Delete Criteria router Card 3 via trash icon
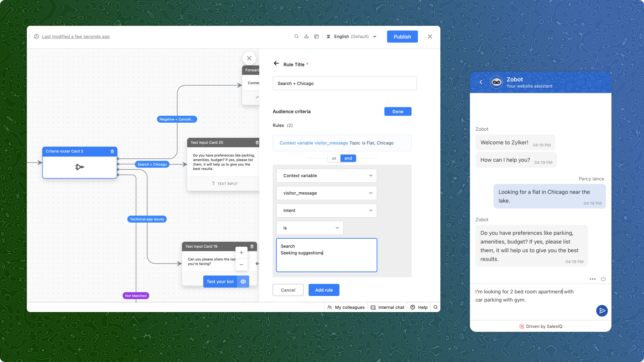This screenshot has height=362, width=644. pyautogui.click(x=112, y=152)
